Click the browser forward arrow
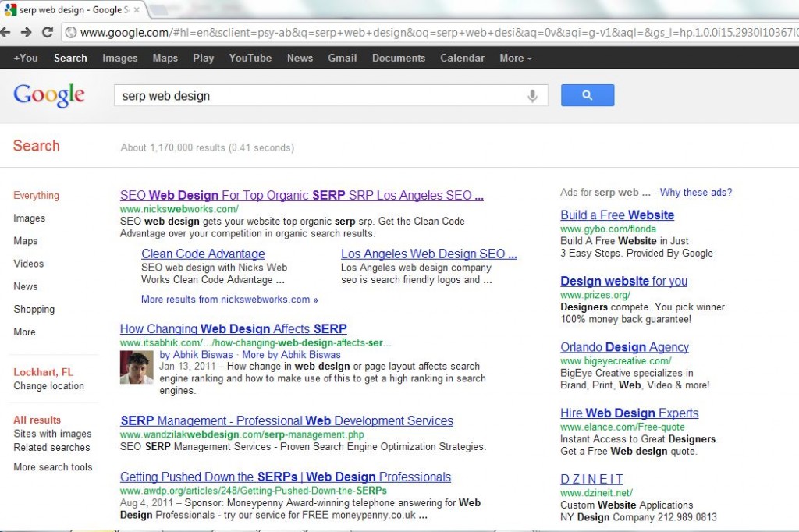This screenshot has width=799, height=532. pyautogui.click(x=26, y=32)
